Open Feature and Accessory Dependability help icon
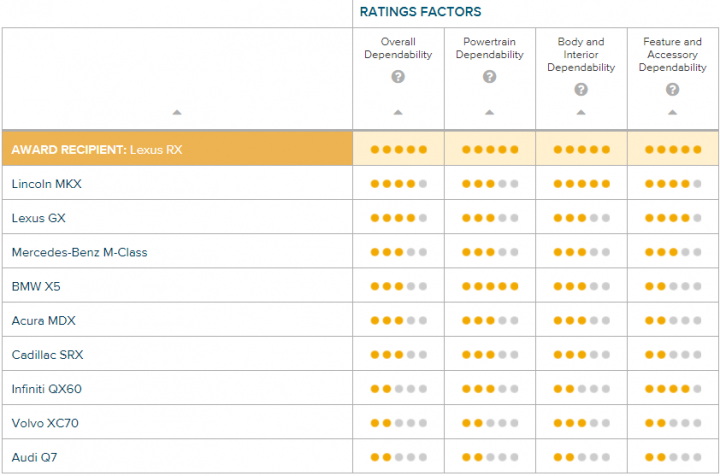The image size is (720, 476). pos(672,89)
